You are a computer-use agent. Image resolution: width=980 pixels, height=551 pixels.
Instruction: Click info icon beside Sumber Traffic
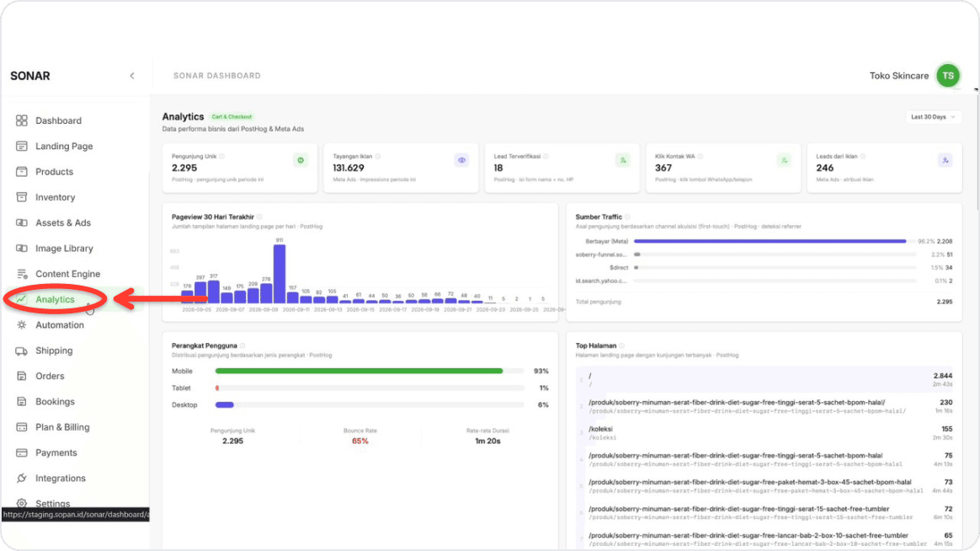pyautogui.click(x=627, y=217)
